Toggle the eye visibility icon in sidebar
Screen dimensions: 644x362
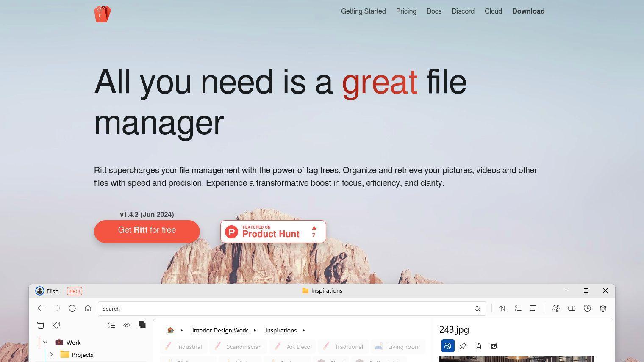[127, 325]
